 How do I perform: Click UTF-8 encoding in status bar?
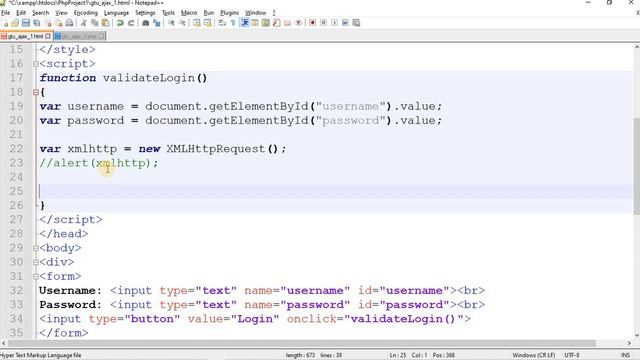[572, 355]
